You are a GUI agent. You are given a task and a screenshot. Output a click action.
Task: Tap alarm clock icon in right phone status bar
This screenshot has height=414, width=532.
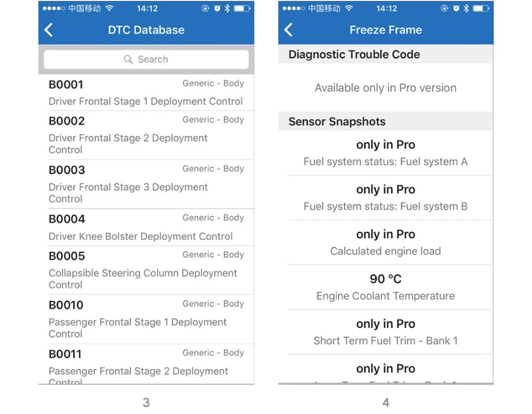[x=456, y=8]
